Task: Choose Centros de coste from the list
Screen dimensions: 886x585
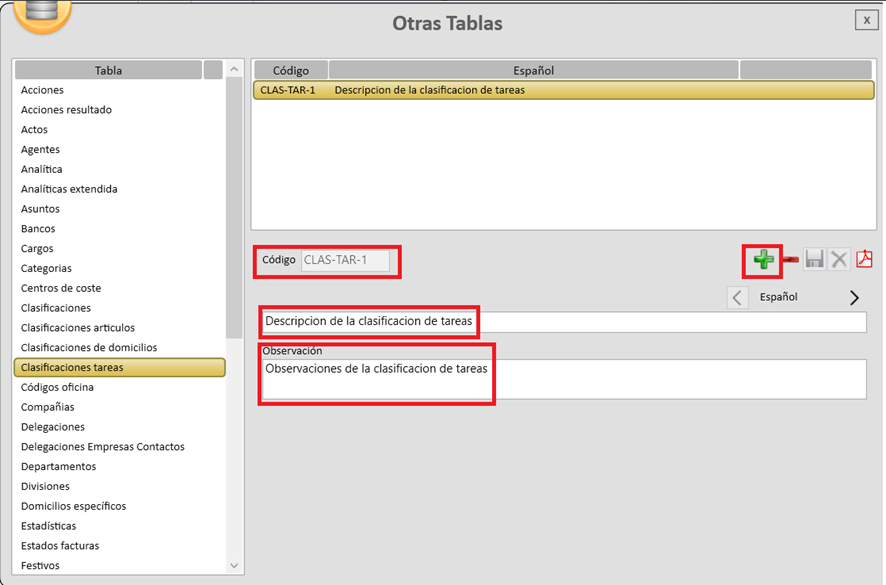Action: coord(61,288)
